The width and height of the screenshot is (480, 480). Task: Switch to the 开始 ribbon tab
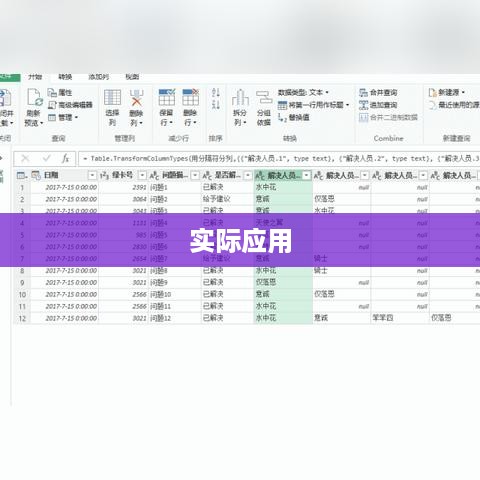pos(35,77)
